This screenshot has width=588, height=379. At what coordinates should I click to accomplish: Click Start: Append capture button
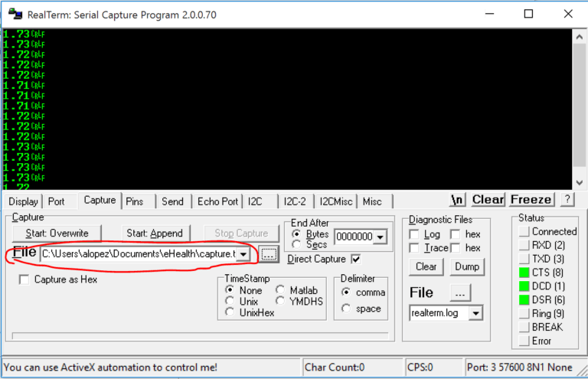(x=155, y=234)
